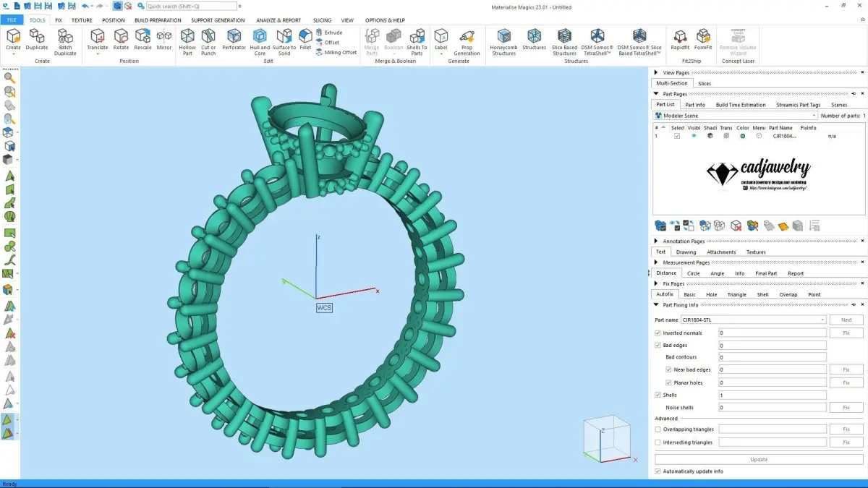Toggle the Inverted normals checkbox

click(x=658, y=333)
